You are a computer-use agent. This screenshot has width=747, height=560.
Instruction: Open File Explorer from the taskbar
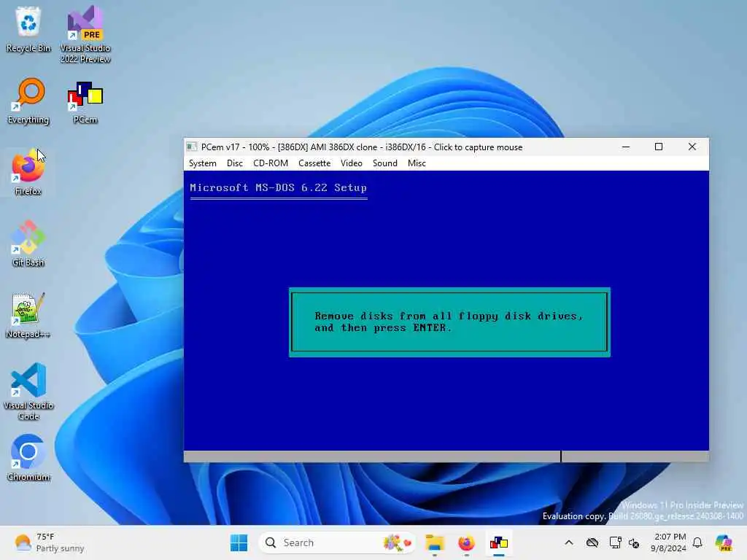[435, 542]
